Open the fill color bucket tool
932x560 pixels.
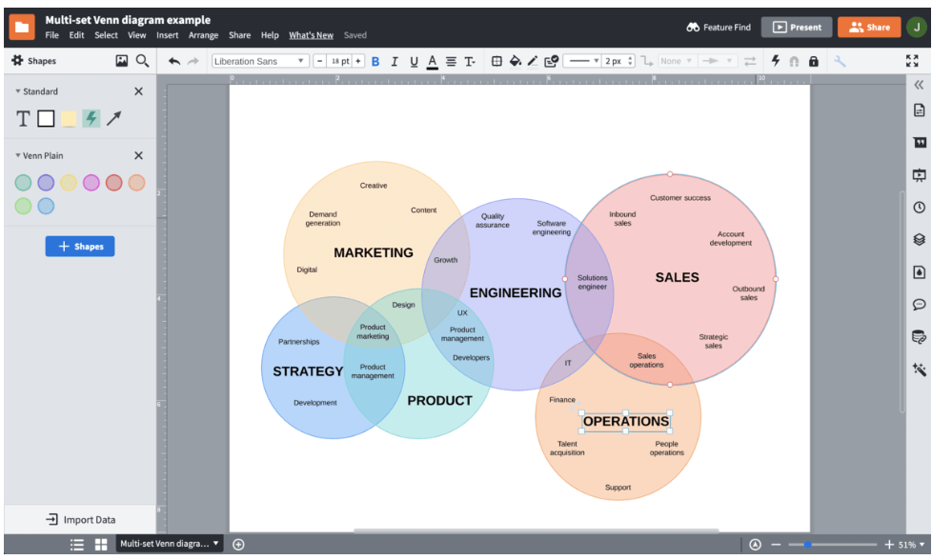pyautogui.click(x=515, y=61)
